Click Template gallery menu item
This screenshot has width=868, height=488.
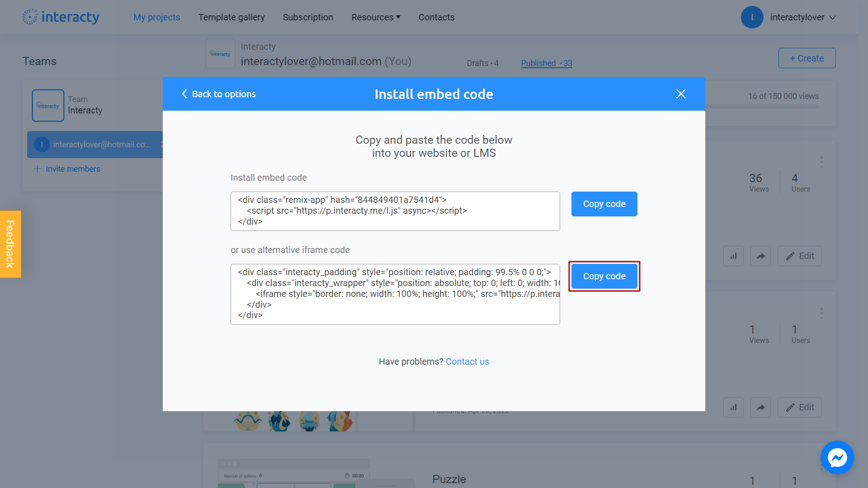point(232,17)
